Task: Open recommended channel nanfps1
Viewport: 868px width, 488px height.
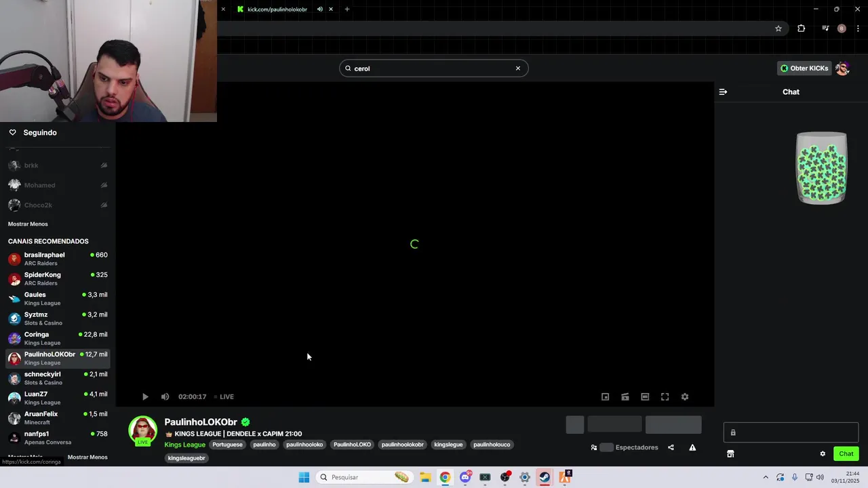Action: tap(58, 438)
